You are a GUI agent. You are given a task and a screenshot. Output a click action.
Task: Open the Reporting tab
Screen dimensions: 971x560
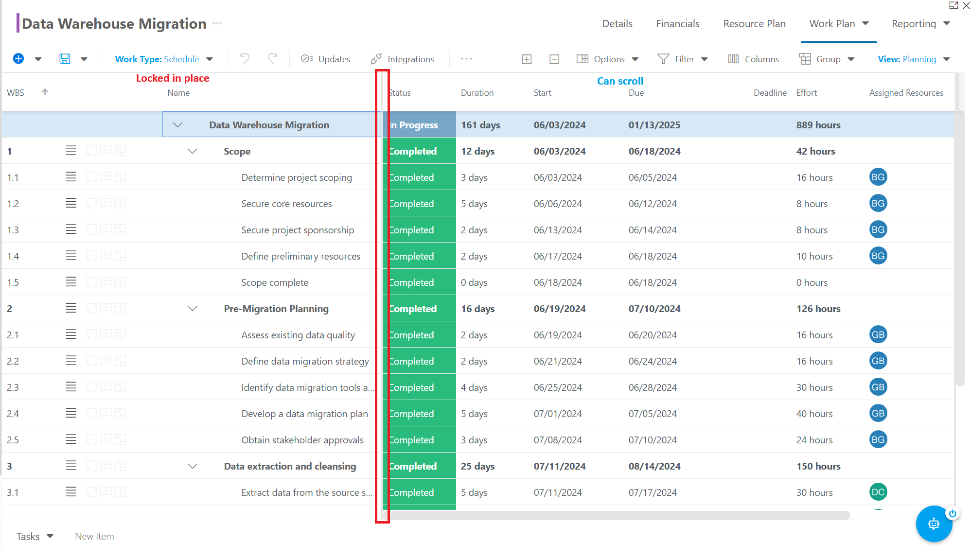pyautogui.click(x=920, y=23)
